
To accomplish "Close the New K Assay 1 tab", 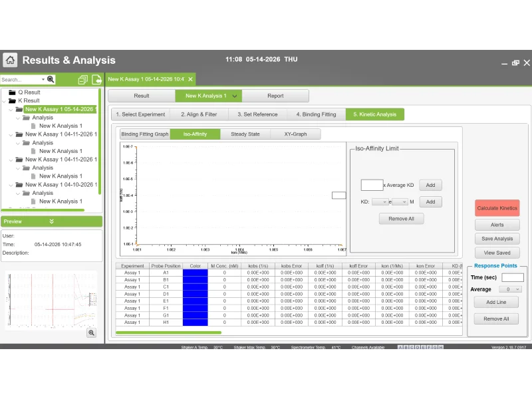I will [x=191, y=79].
